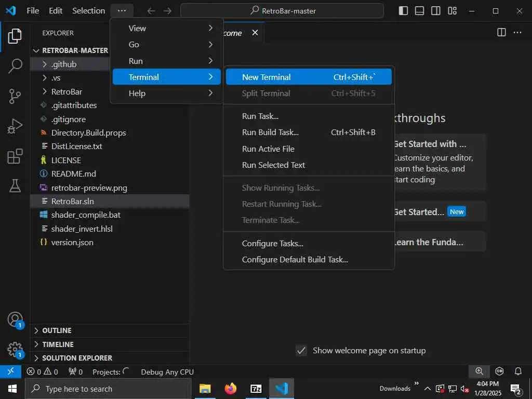Select Run Task... menu entry
Image resolution: width=532 pixels, height=399 pixels.
coord(309,116)
